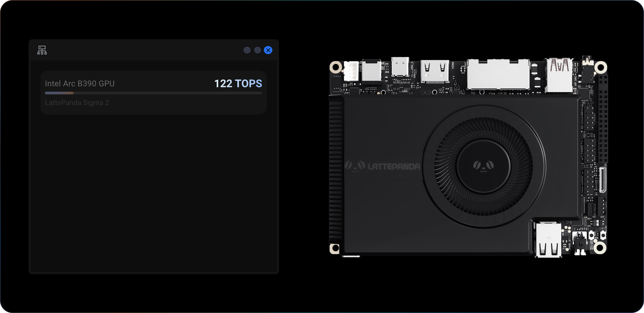Image resolution: width=644 pixels, height=313 pixels.
Task: Click the leftmost gray window dot
Action: 247,50
